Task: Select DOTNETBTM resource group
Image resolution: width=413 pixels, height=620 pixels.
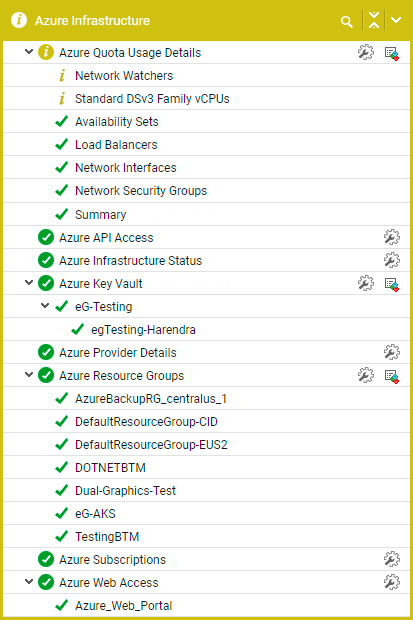Action: [x=110, y=468]
